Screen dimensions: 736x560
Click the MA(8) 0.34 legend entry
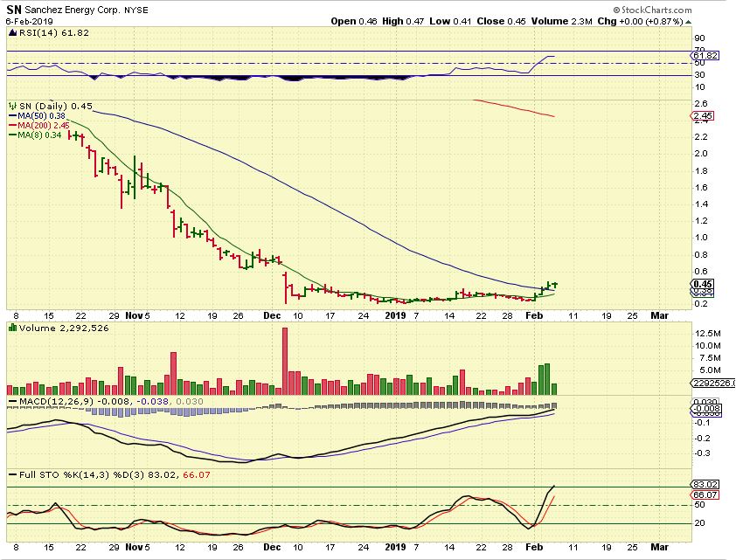click(x=35, y=135)
